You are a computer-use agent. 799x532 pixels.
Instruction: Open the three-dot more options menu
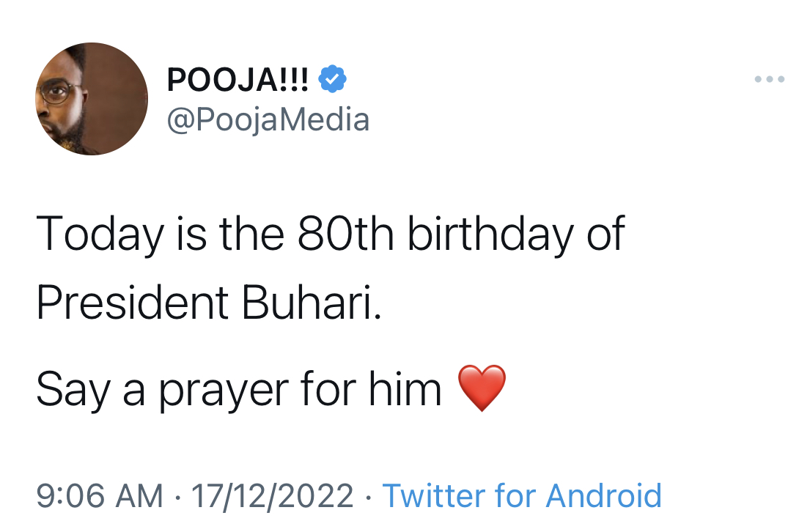(769, 79)
